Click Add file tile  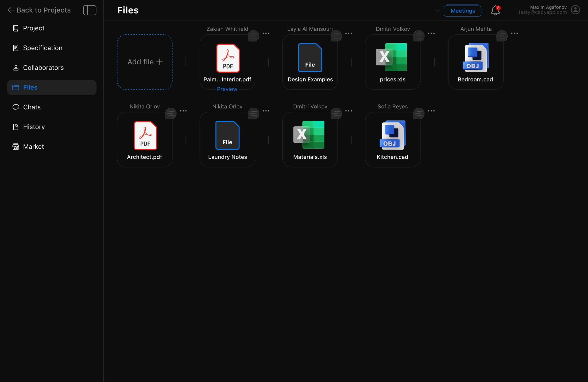pos(145,62)
